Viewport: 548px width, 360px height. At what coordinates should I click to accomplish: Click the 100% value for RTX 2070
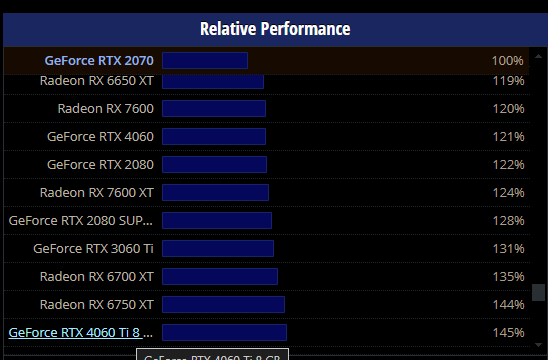click(507, 61)
